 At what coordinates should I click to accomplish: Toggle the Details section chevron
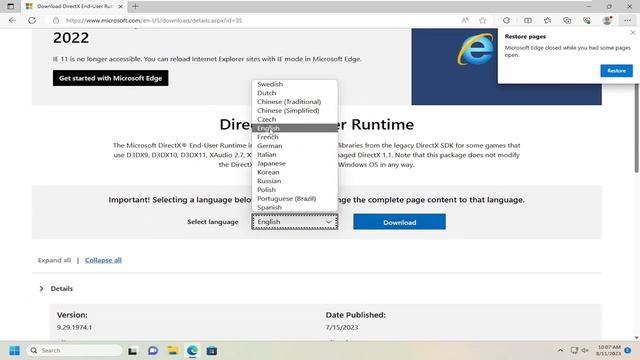tap(41, 289)
